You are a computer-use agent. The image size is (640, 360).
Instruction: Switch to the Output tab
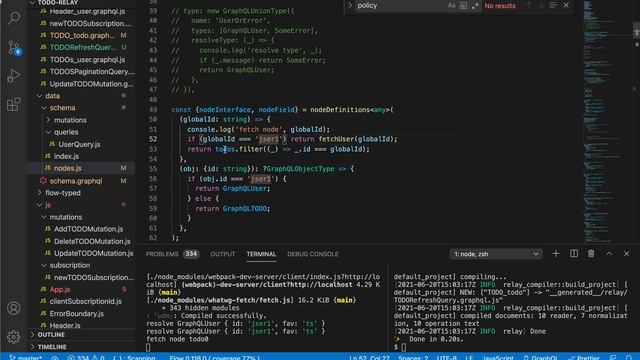[x=222, y=254]
